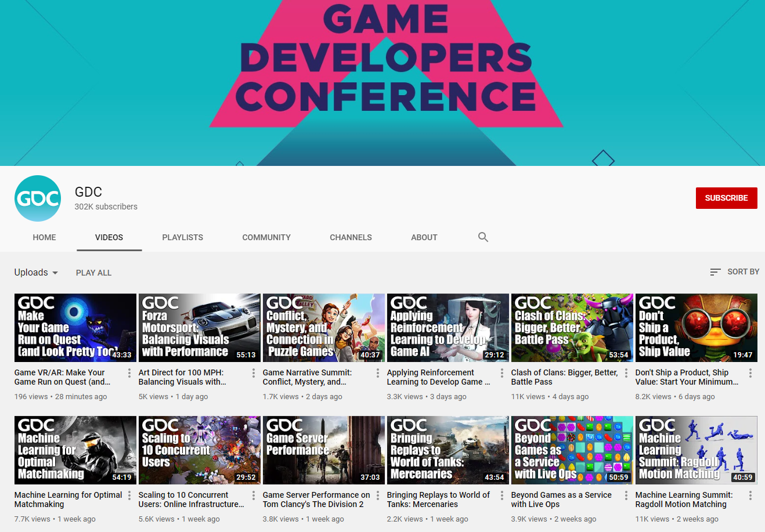Viewport: 765px width, 532px height.
Task: Click the GDC channel avatar logo
Action: pos(38,198)
